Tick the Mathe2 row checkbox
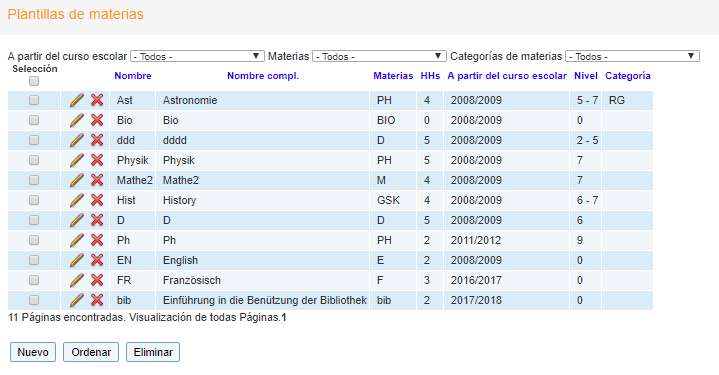The height and width of the screenshot is (375, 719). click(x=34, y=180)
